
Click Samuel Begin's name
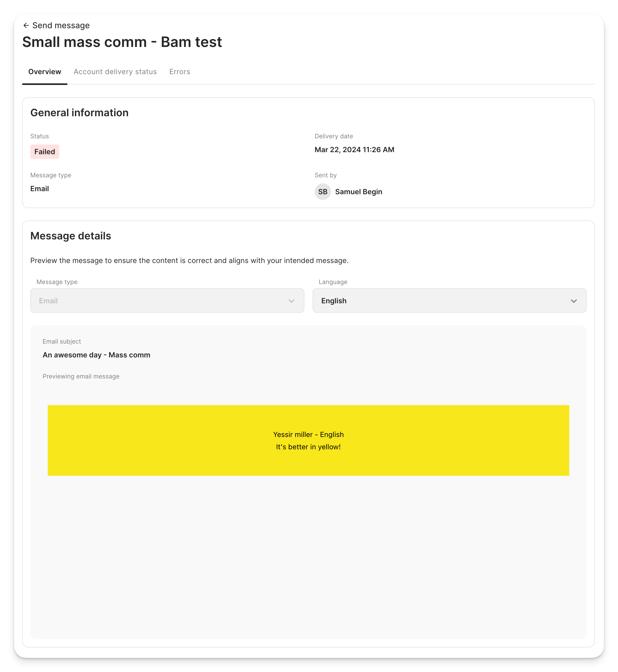coord(359,192)
